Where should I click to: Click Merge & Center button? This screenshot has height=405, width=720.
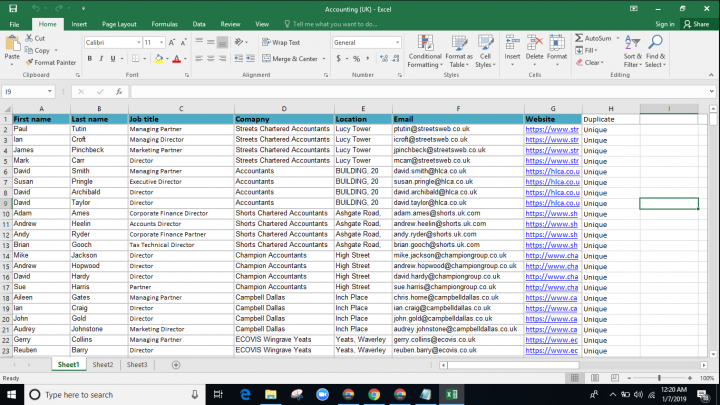click(290, 59)
